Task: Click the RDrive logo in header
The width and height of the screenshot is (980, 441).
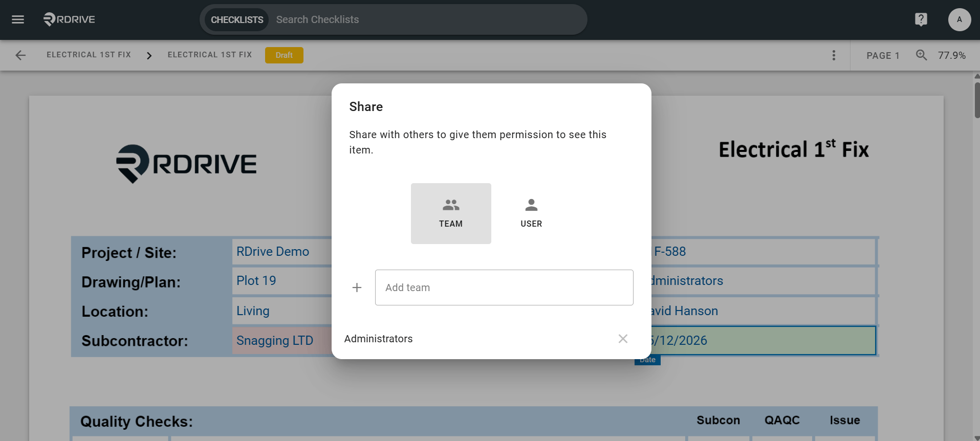Action: tap(69, 19)
